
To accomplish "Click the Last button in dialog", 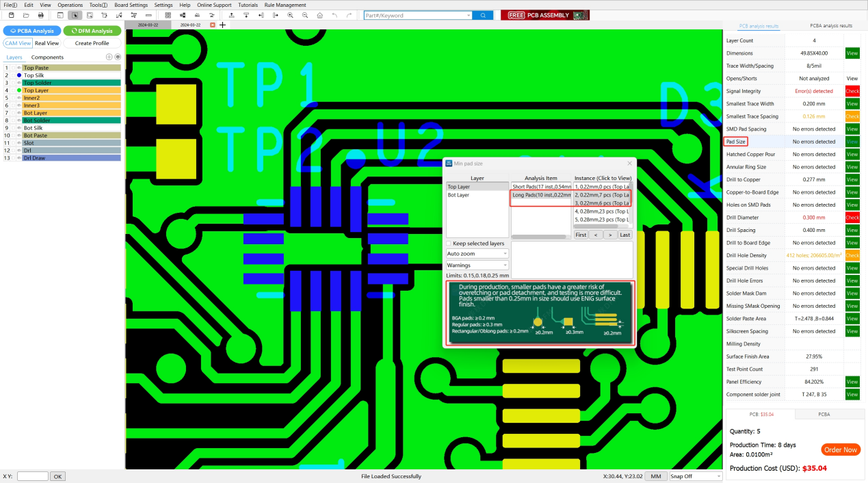I will point(624,235).
